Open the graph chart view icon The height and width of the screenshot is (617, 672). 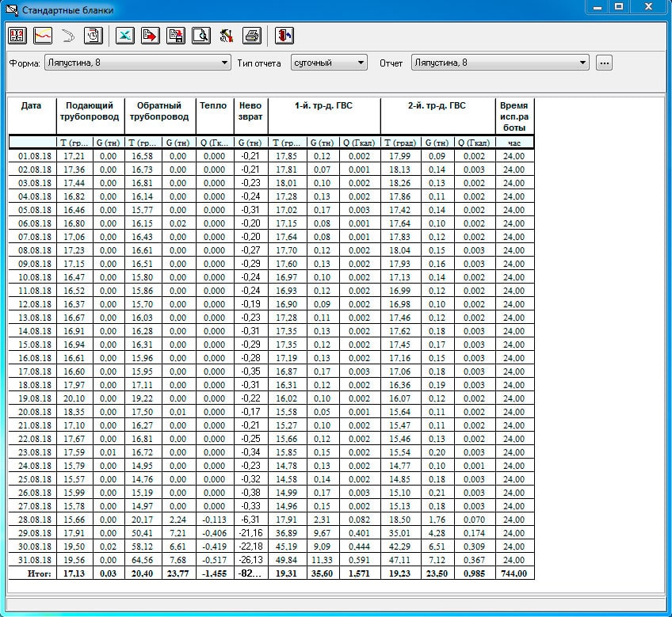[43, 35]
